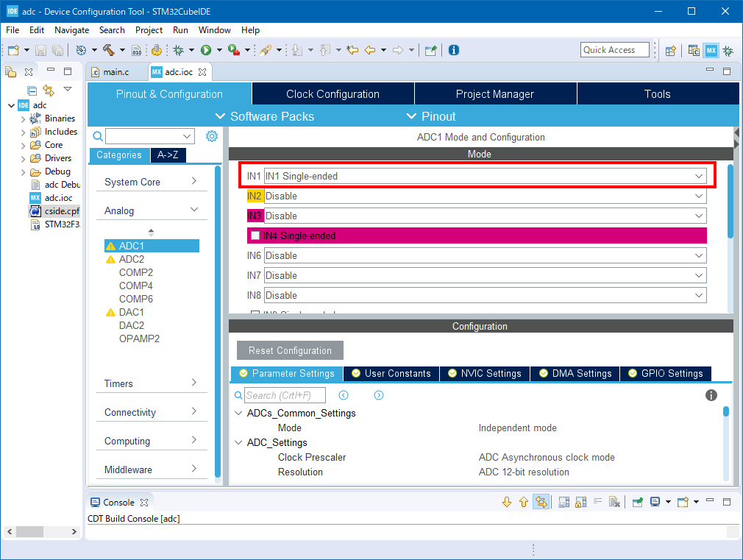Switch to the Tools tab
The width and height of the screenshot is (743, 560).
[658, 94]
